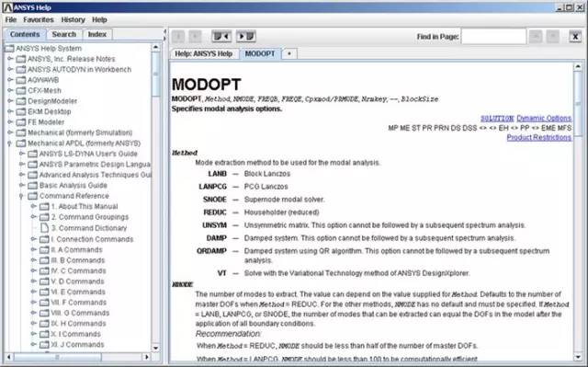Open a new tab with plus button

pyautogui.click(x=289, y=53)
